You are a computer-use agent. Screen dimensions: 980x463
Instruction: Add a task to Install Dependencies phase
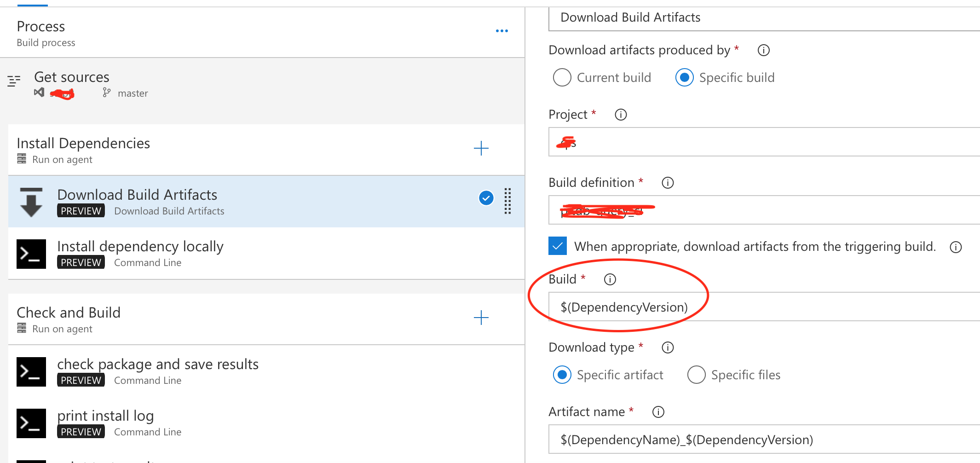point(481,148)
